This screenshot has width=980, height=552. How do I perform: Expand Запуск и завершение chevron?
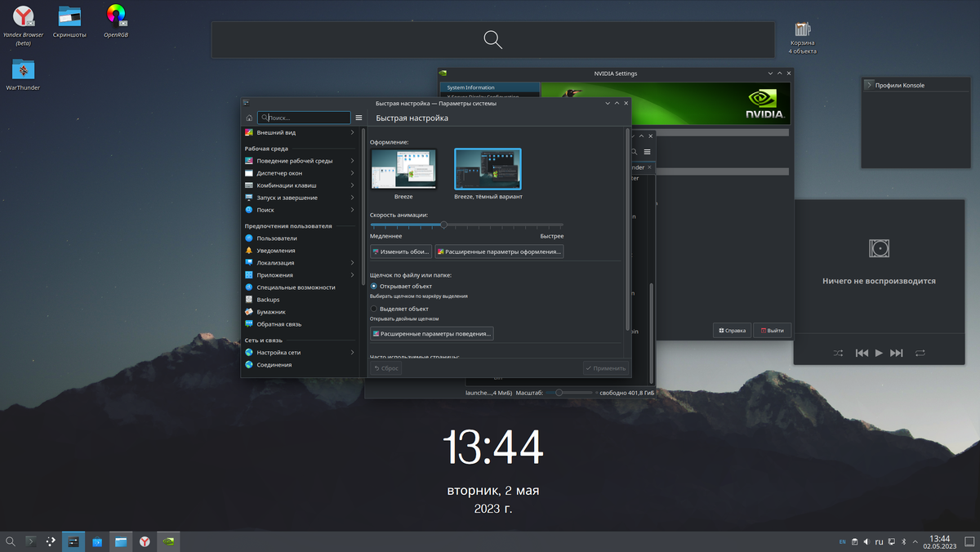coord(353,198)
